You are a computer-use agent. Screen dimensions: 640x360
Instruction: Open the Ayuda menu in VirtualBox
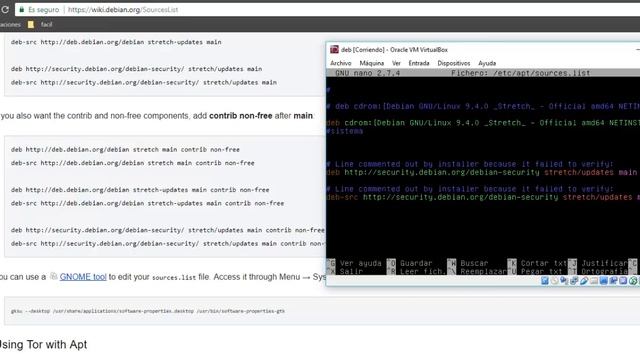click(487, 63)
